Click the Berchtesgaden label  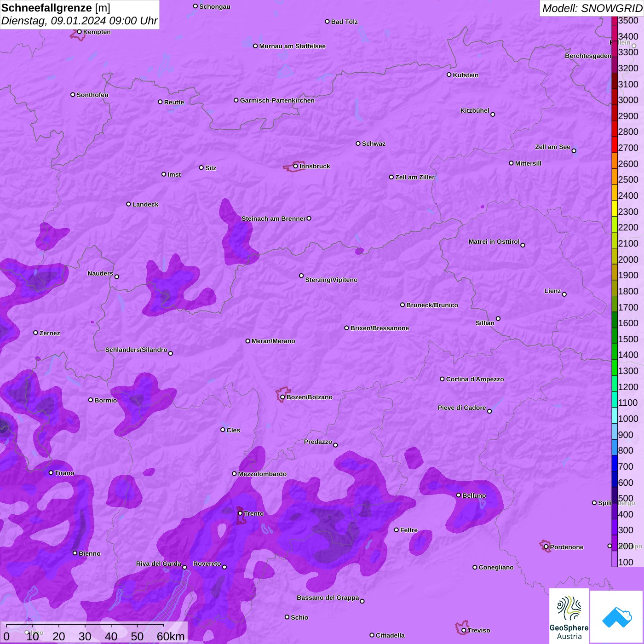[588, 56]
